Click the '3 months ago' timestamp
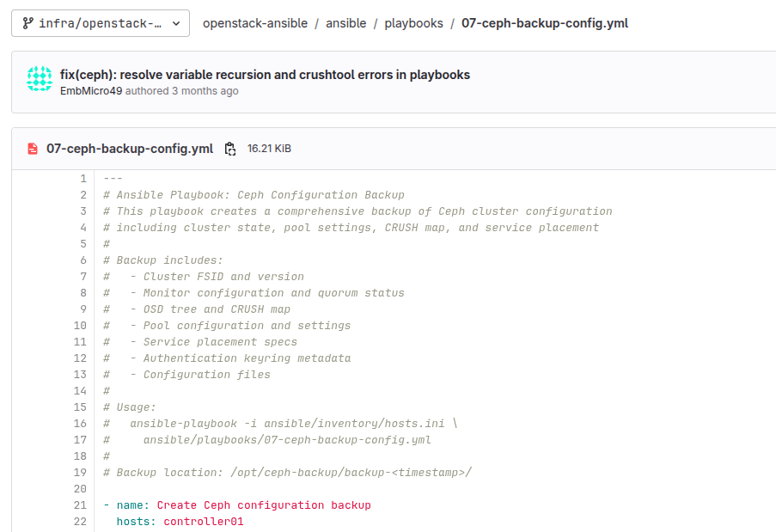 (205, 91)
